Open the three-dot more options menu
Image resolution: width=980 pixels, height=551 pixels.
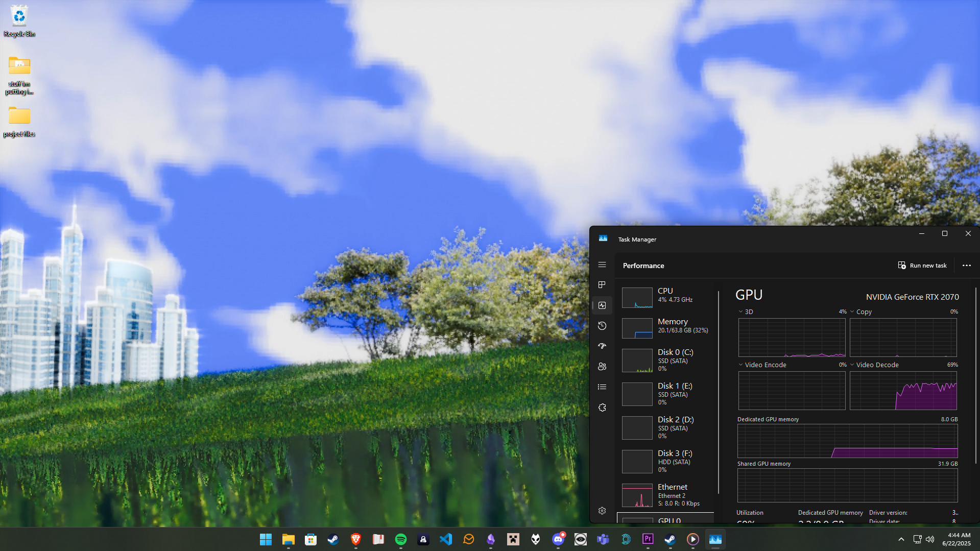pyautogui.click(x=966, y=266)
